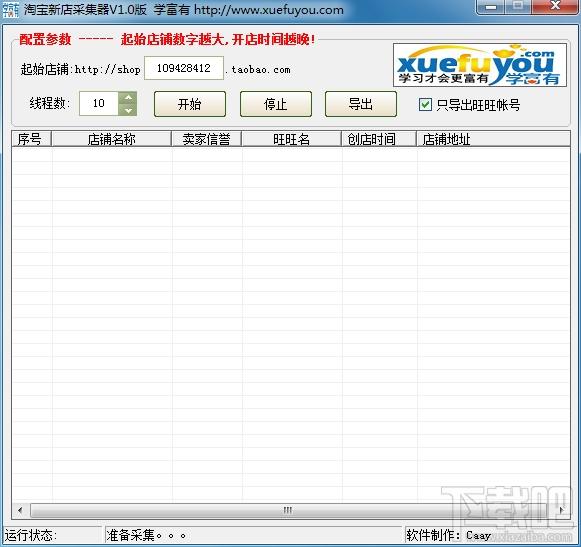Click the maximize window button
This screenshot has height=547, width=581.
tap(519, 7)
